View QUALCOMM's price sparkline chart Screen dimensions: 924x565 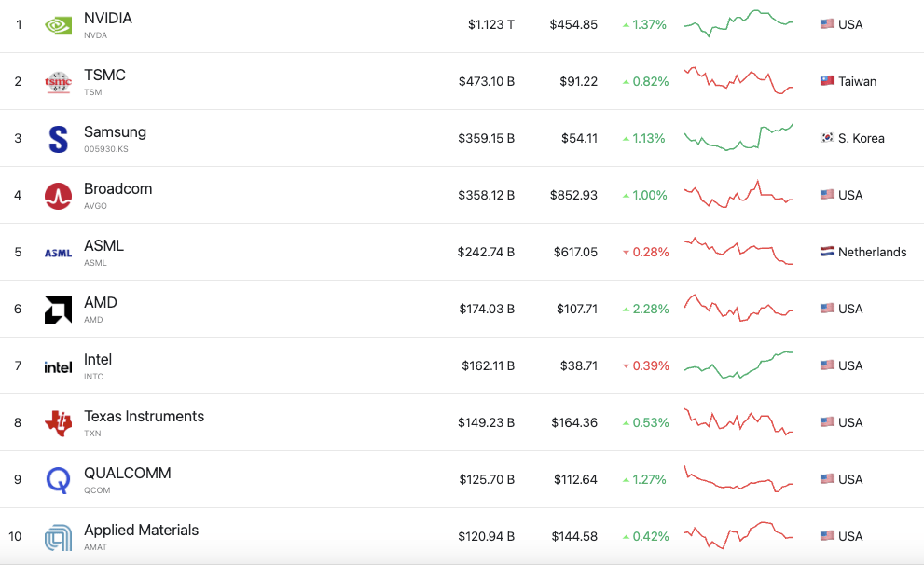(738, 478)
